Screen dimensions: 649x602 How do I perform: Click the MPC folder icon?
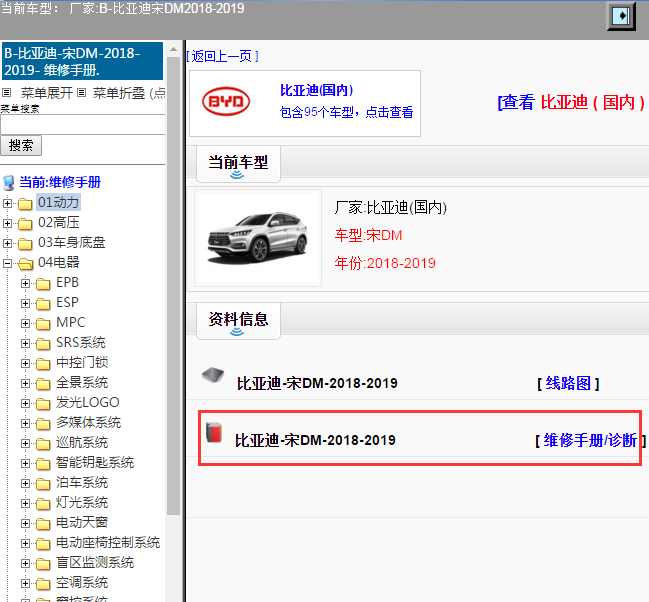pyautogui.click(x=43, y=323)
